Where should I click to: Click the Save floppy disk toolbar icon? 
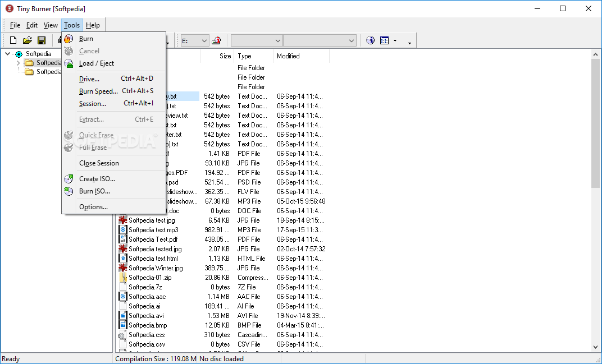pos(42,40)
